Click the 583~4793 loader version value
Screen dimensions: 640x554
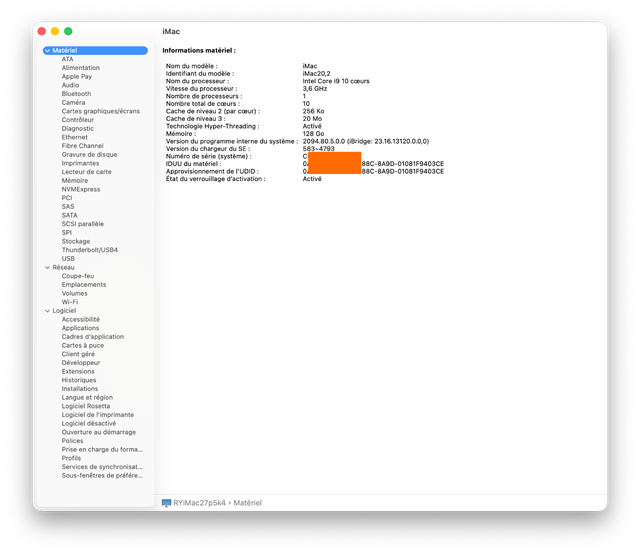pyautogui.click(x=318, y=149)
